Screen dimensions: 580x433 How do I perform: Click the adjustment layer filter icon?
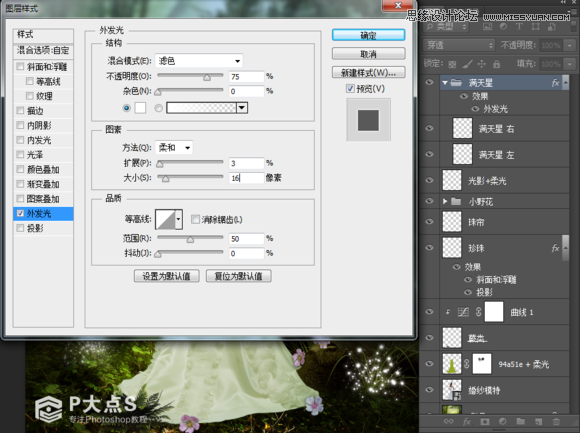pos(503,27)
